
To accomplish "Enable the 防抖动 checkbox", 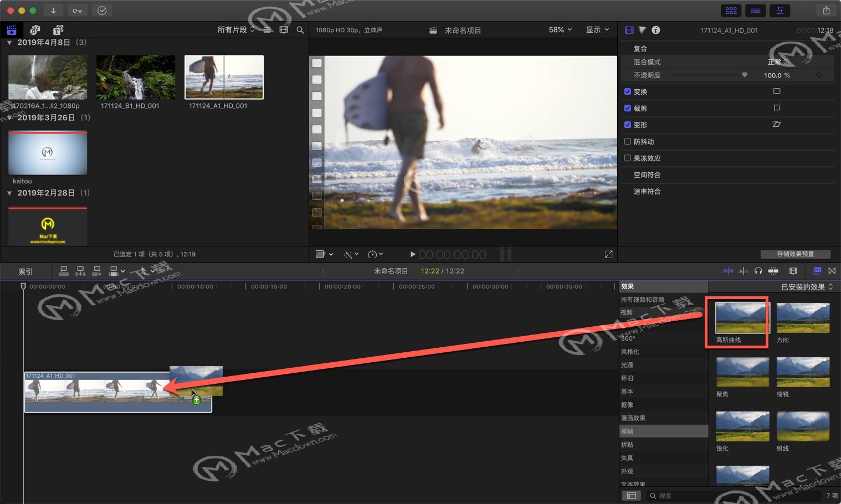I will coord(628,141).
